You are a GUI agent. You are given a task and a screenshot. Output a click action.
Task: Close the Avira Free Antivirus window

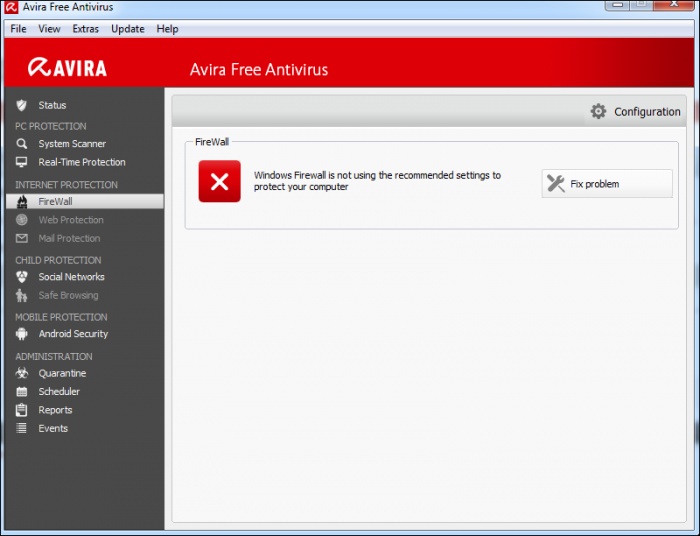(x=674, y=4)
